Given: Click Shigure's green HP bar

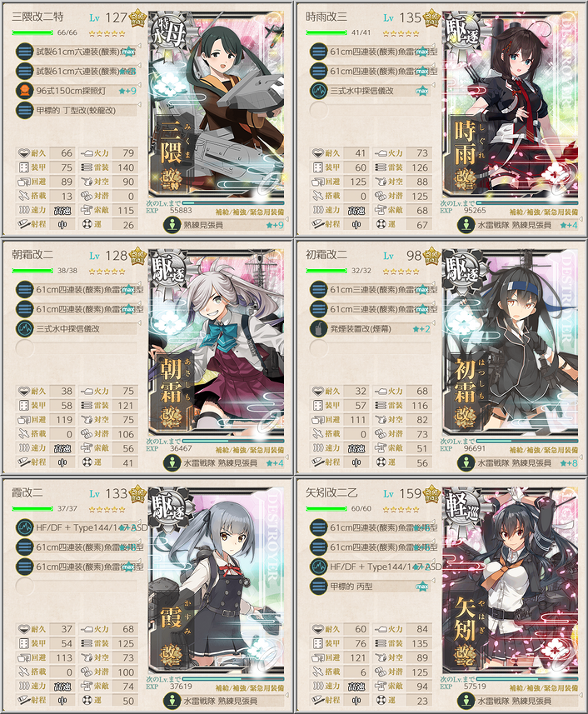Looking at the screenshot, I should click(326, 32).
